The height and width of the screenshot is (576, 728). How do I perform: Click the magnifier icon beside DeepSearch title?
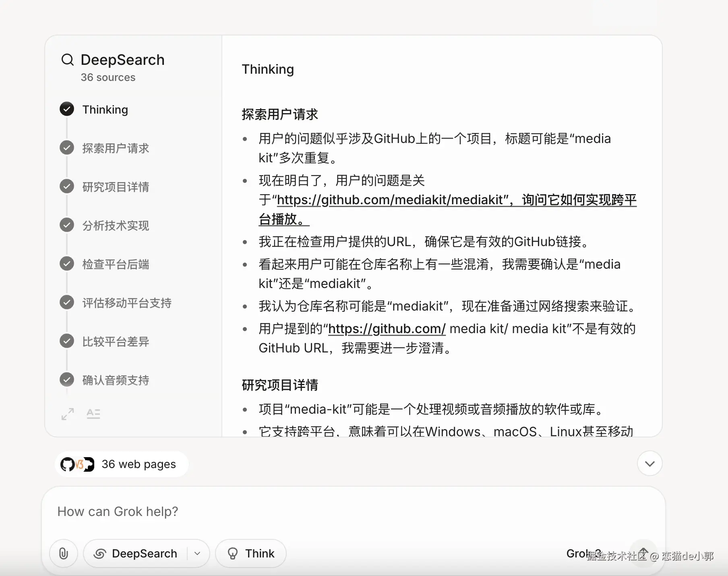point(67,60)
